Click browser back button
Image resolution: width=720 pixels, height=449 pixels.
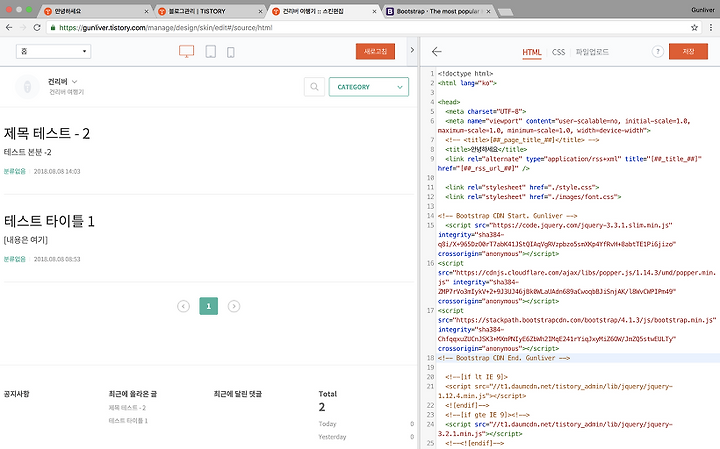[9, 28]
